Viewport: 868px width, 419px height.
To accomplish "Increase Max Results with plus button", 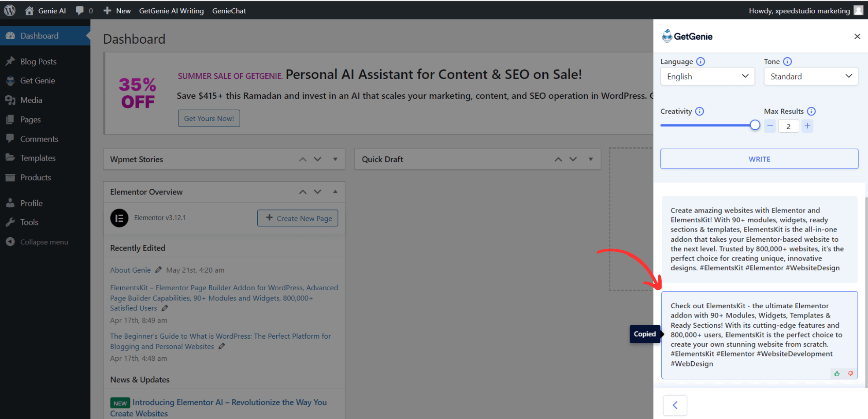I will (807, 126).
